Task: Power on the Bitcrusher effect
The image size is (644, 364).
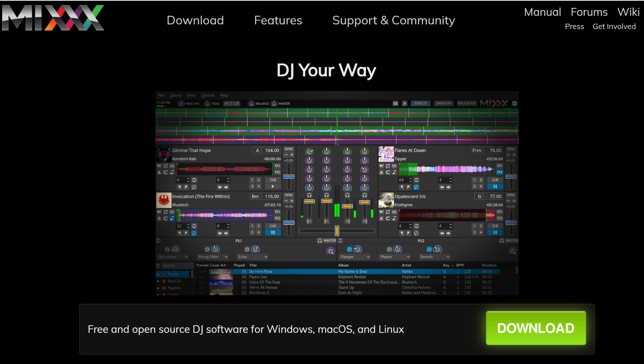Action: click(167, 249)
